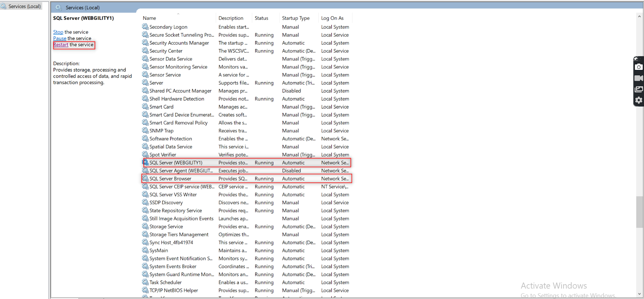Screen dimensions: 644x299
Task: Click the vertical scrollbar up arrow
Action: coord(640,17)
